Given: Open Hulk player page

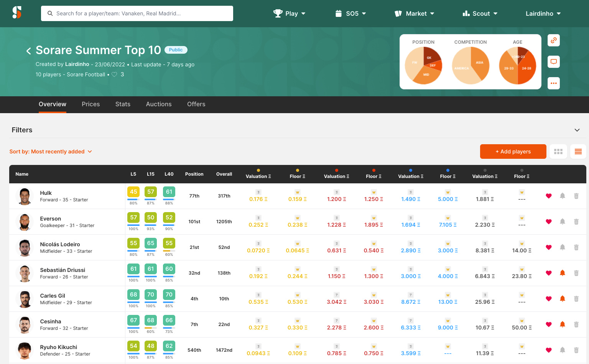Looking at the screenshot, I should tap(46, 193).
